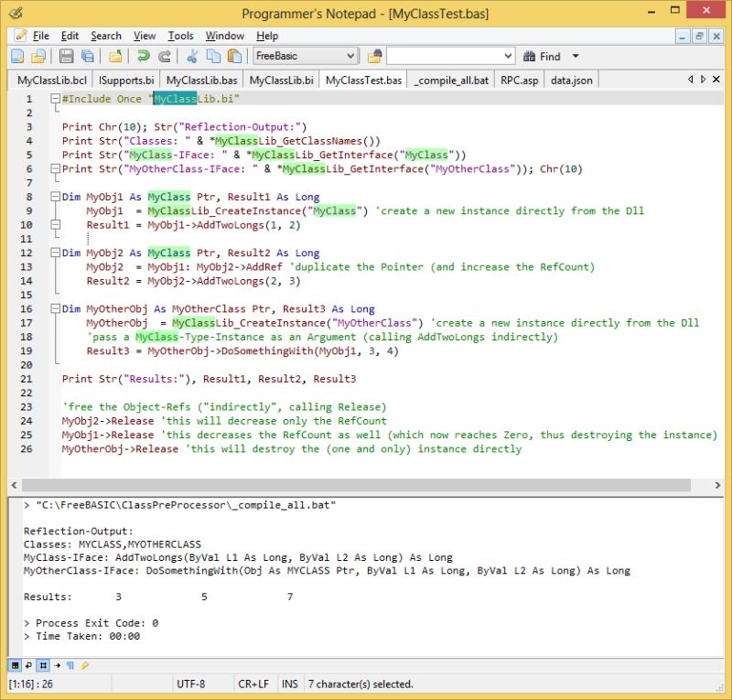Viewport: 732px width, 700px height.
Task: Toggle visible whitespace arrow icon
Action: [x=57, y=665]
